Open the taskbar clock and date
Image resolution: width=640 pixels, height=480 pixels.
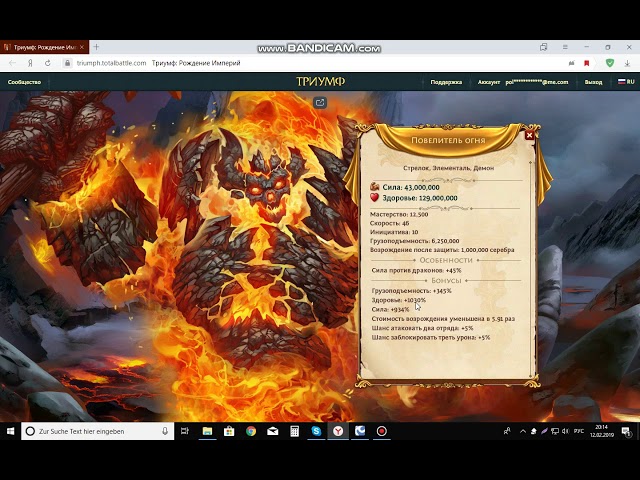[x=602, y=431]
